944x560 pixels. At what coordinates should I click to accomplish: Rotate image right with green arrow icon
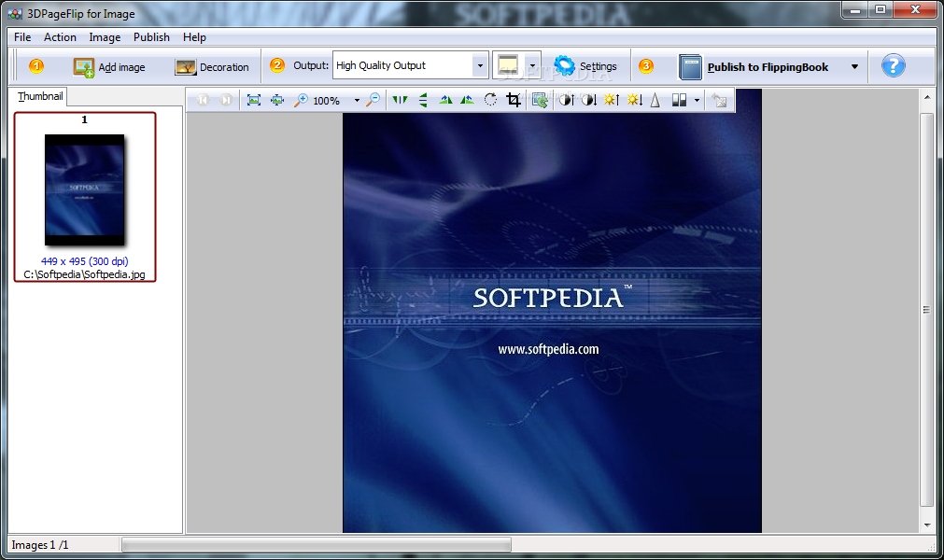467,100
